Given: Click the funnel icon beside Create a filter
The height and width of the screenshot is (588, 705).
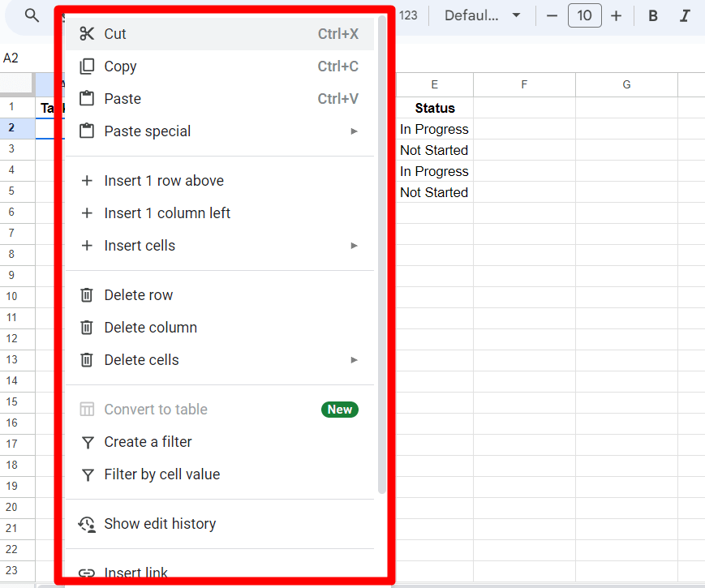Looking at the screenshot, I should pos(87,441).
